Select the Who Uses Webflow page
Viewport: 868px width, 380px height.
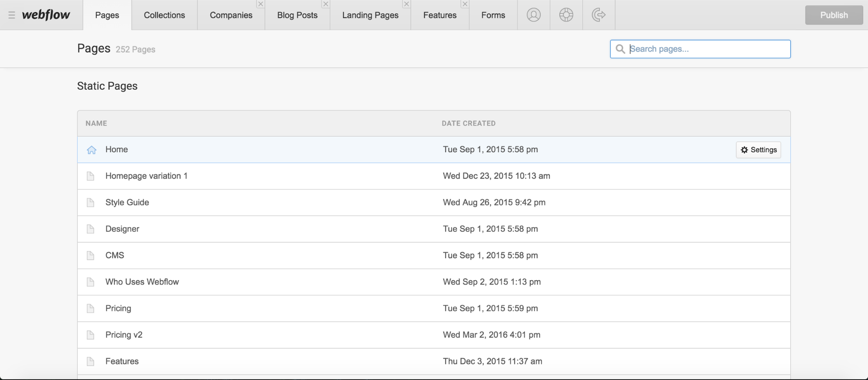coord(142,282)
